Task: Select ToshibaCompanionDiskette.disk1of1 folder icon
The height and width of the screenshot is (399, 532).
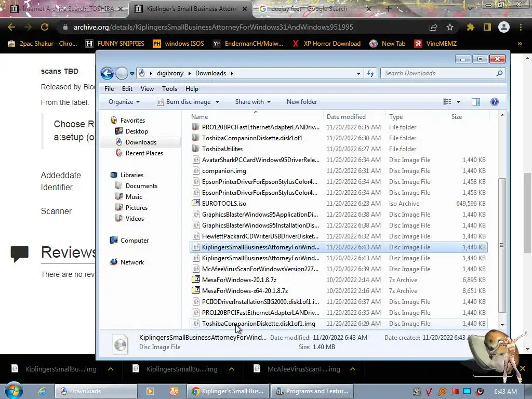Action: click(195, 138)
